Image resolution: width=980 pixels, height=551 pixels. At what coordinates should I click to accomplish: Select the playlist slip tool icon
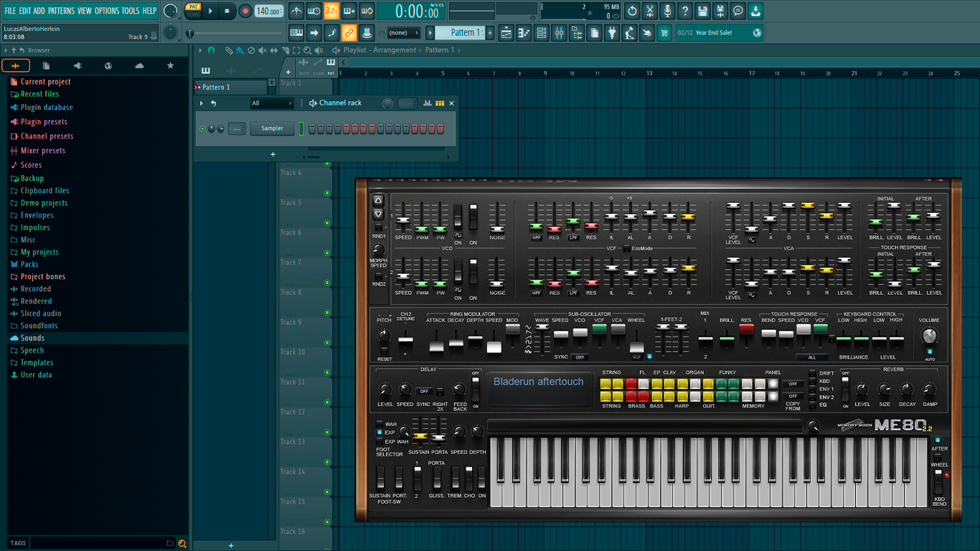coord(273,50)
